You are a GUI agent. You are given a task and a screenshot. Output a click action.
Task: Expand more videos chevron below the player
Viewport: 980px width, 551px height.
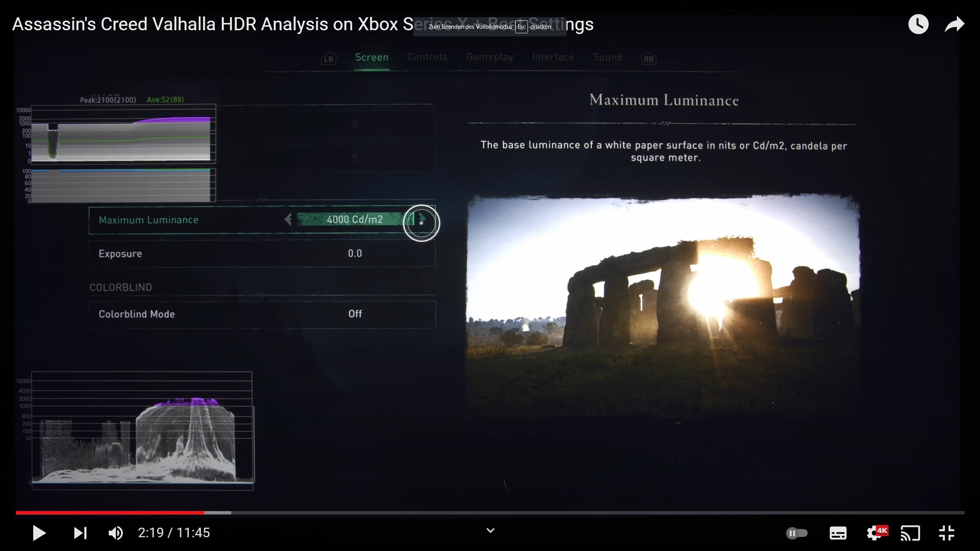[x=490, y=531]
